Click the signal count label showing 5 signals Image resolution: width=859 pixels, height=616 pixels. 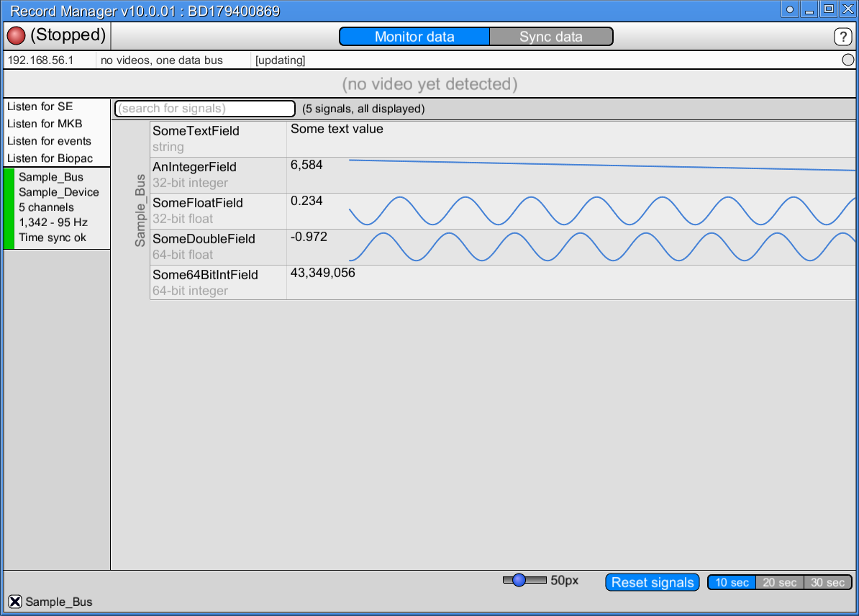[x=364, y=109]
